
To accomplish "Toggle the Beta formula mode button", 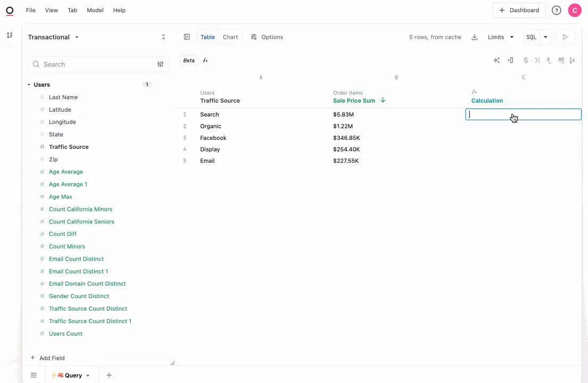I will click(x=189, y=61).
